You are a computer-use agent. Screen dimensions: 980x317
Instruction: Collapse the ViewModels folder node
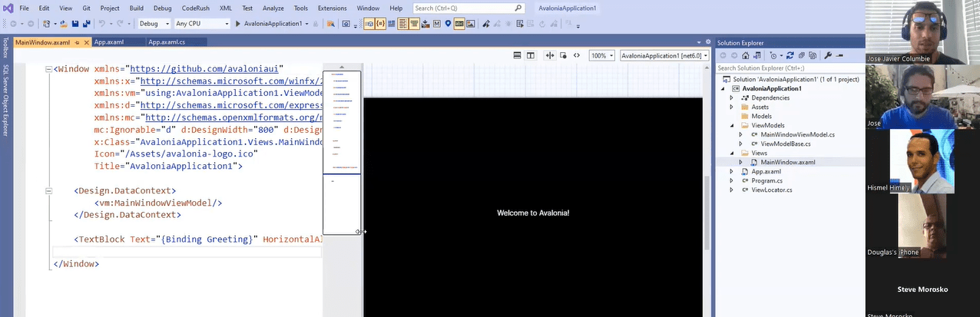pyautogui.click(x=732, y=125)
